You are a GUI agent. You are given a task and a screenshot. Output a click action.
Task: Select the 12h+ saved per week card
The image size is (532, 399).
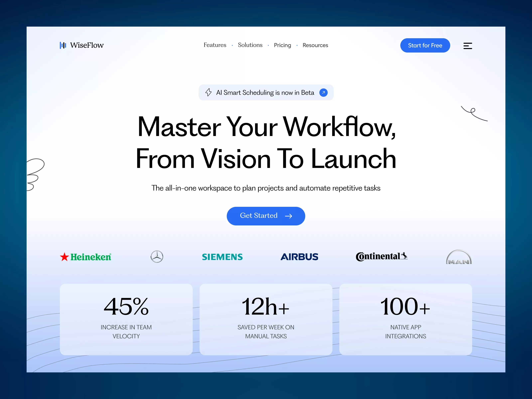point(266,319)
